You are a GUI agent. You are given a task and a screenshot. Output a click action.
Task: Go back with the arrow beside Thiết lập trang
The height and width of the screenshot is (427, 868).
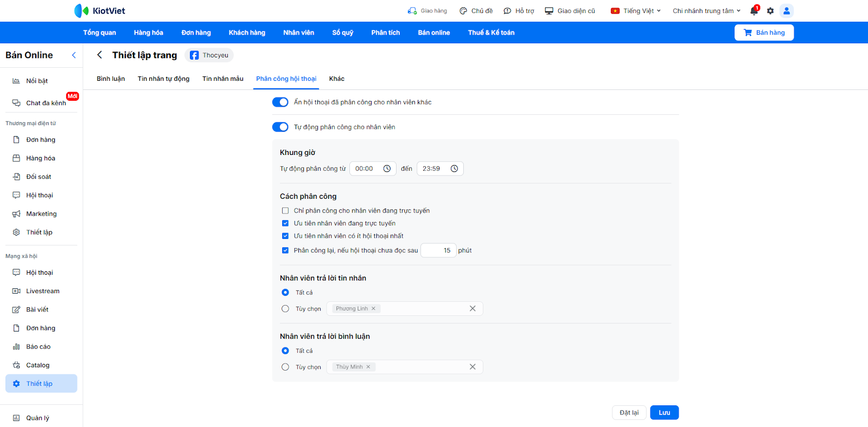click(x=99, y=55)
